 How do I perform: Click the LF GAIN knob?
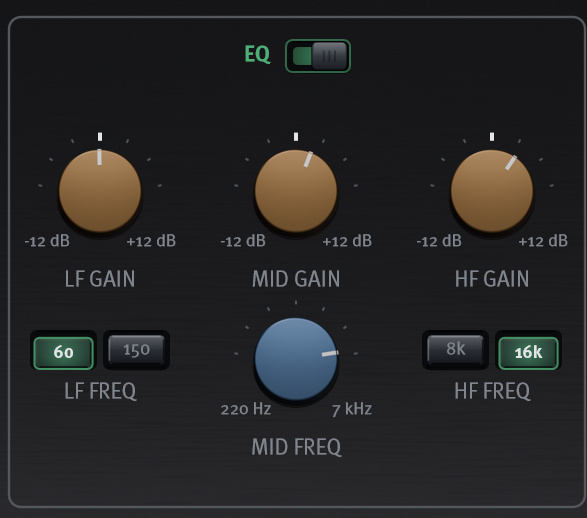100,191
